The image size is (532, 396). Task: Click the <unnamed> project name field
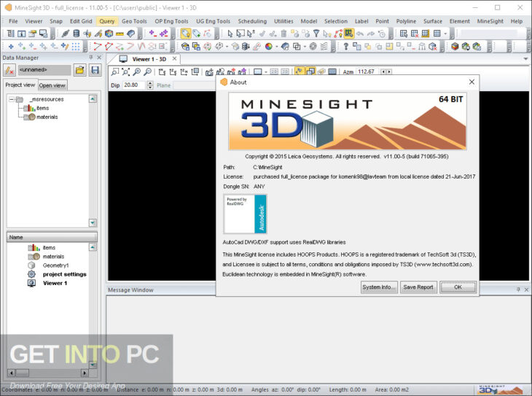[44, 70]
